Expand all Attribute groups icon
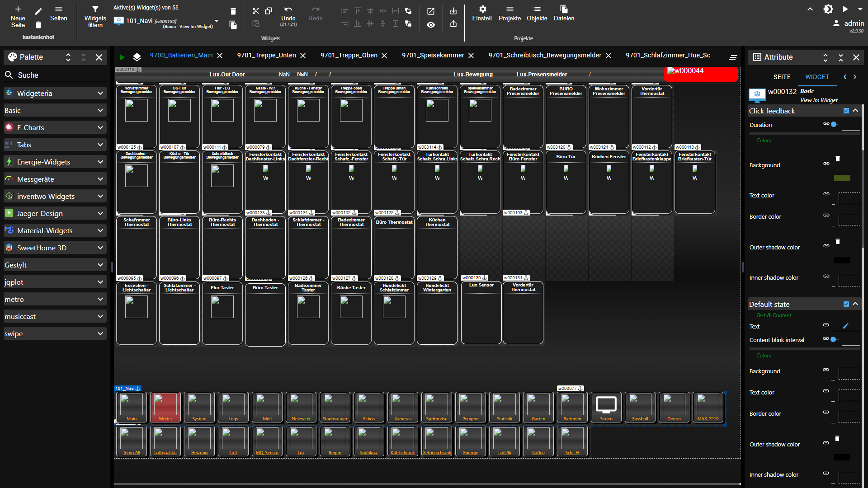868x488 pixels. [x=826, y=57]
